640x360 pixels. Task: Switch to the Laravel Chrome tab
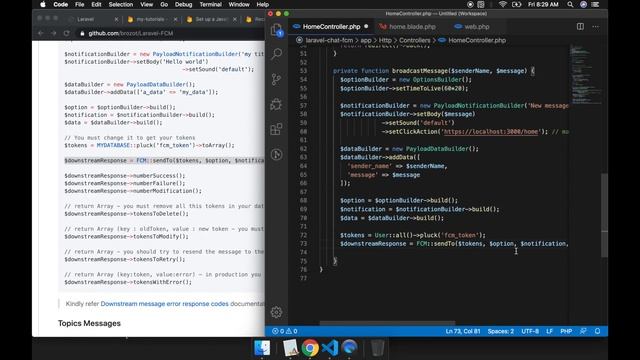click(x=86, y=19)
